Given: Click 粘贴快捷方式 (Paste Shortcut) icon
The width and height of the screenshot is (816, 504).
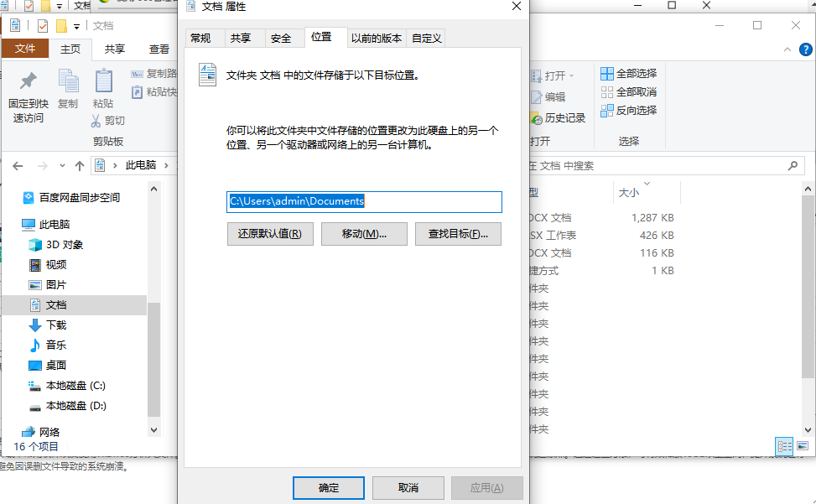Looking at the screenshot, I should click(137, 93).
